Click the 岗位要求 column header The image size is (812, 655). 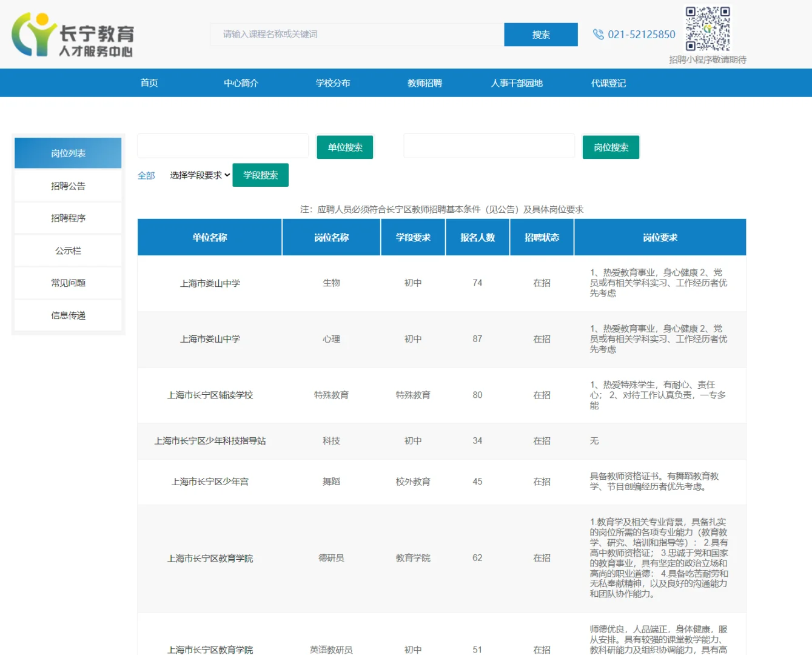(660, 237)
